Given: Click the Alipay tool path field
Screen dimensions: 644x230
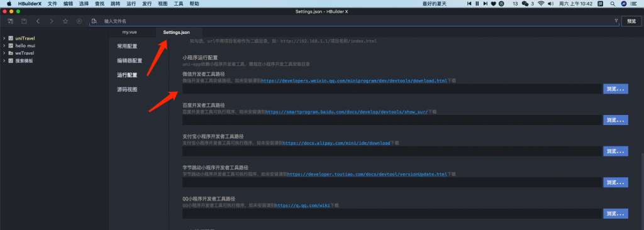Looking at the screenshot, I should click(x=392, y=151).
